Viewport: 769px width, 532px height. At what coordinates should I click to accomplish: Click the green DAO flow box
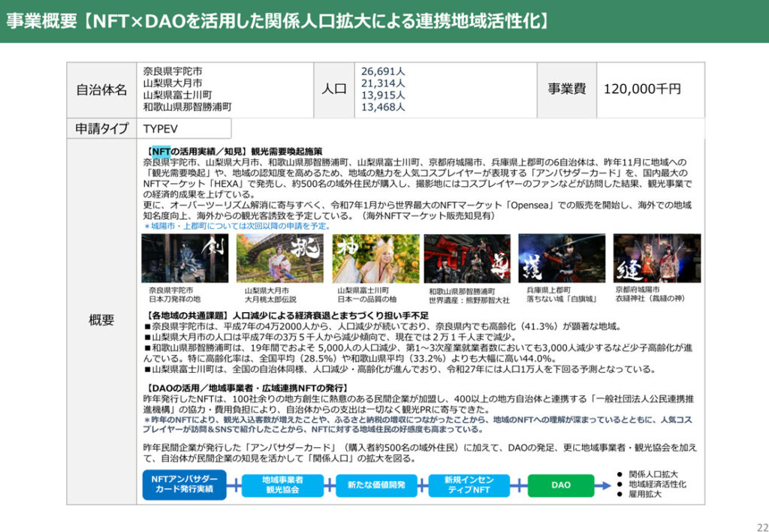click(x=561, y=485)
